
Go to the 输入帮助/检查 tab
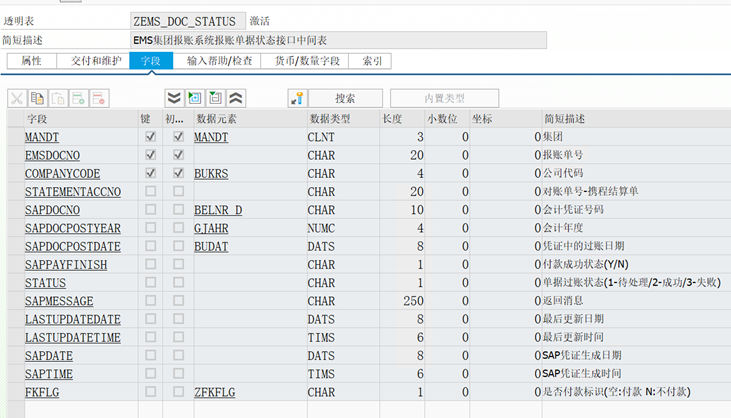217,61
